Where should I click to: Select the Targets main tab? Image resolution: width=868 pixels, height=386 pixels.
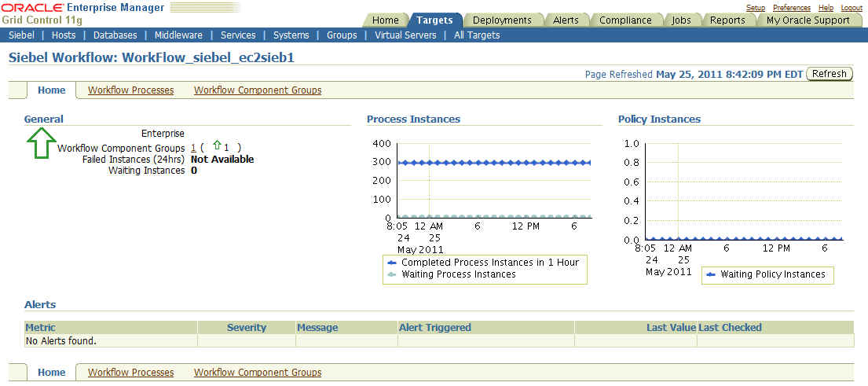click(x=434, y=20)
